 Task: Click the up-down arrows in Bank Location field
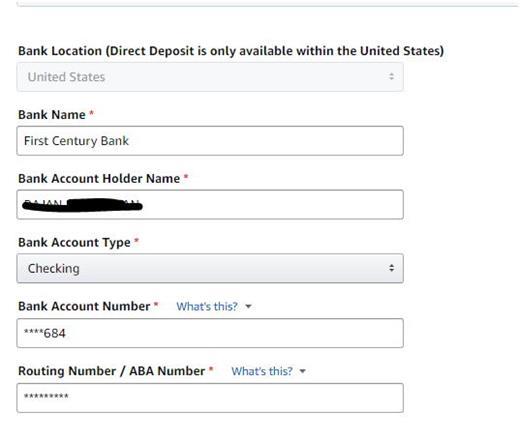[391, 77]
